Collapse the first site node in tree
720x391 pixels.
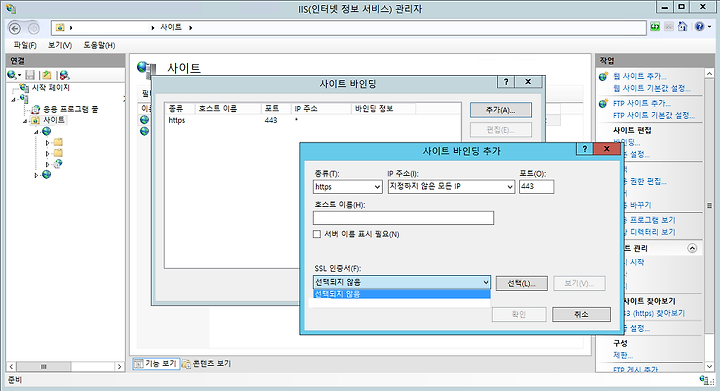pyautogui.click(x=36, y=132)
